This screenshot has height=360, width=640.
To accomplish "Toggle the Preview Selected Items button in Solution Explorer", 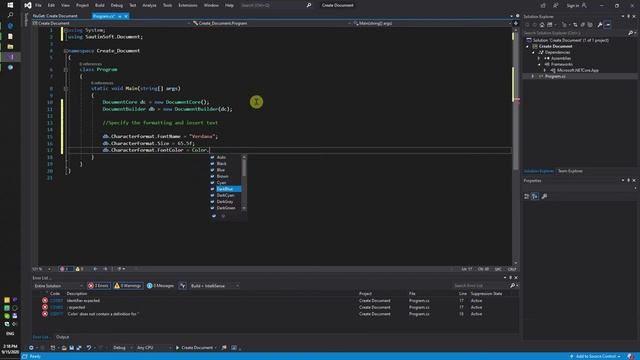I will [608, 25].
